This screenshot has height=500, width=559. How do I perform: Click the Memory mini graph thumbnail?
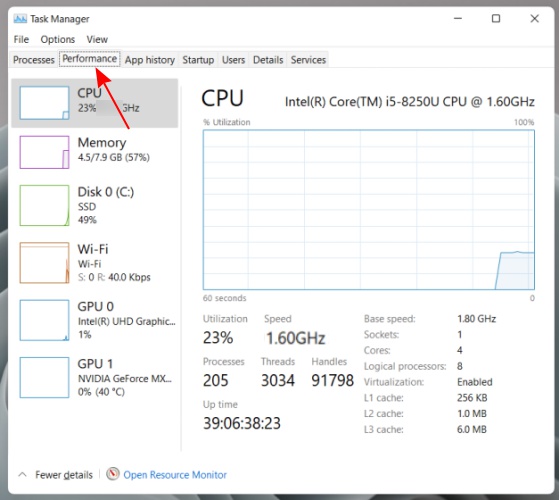click(x=44, y=152)
